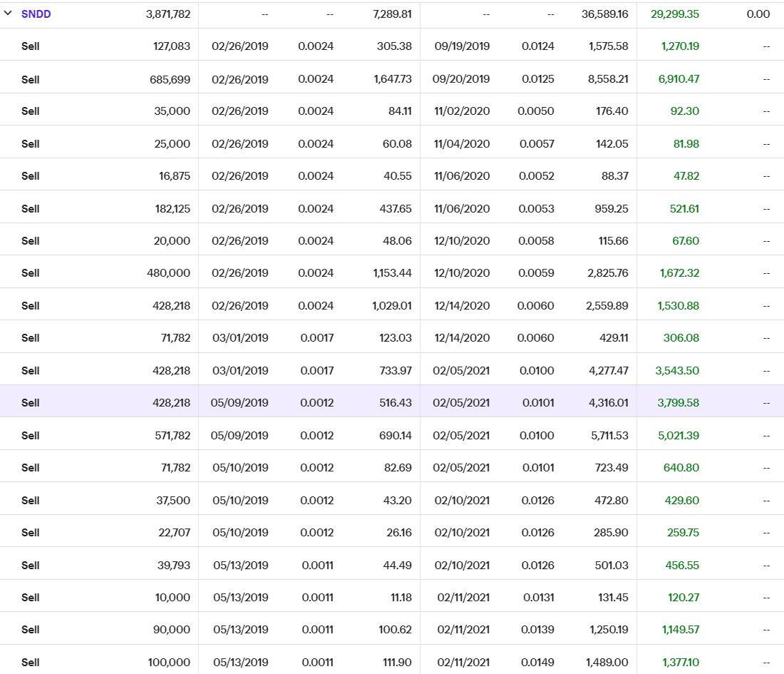This screenshot has width=784, height=674.
Task: Select the Sell row with 571,782 shares
Action: [x=31, y=436]
